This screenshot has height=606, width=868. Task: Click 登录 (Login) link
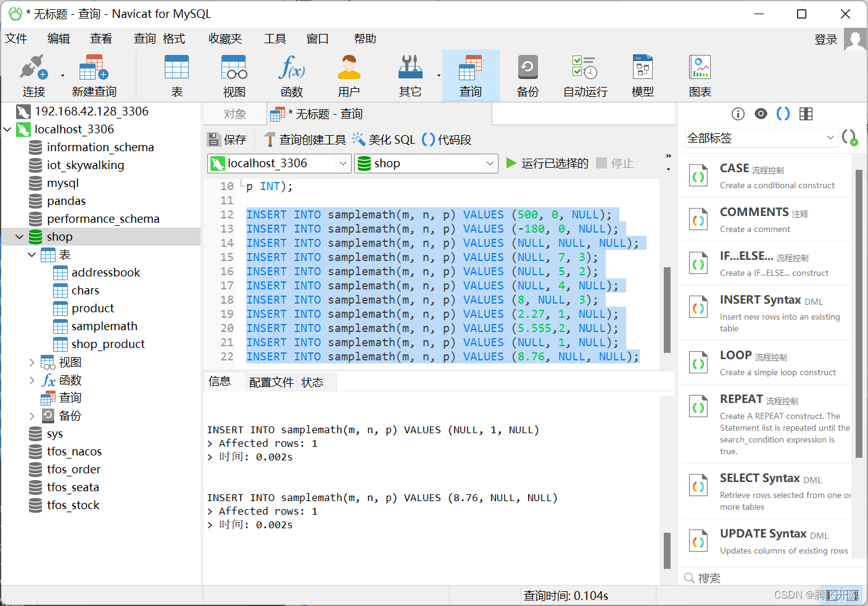pos(825,39)
